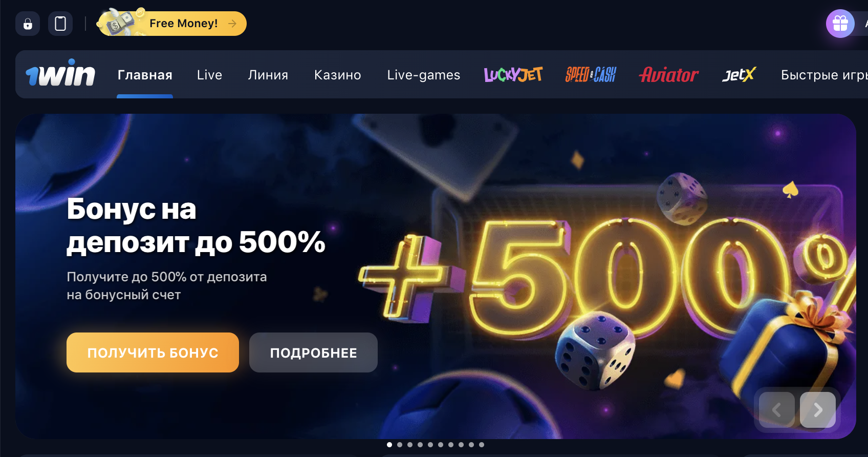Launch the Aviator game logo
This screenshot has width=868, height=457.
click(x=668, y=75)
